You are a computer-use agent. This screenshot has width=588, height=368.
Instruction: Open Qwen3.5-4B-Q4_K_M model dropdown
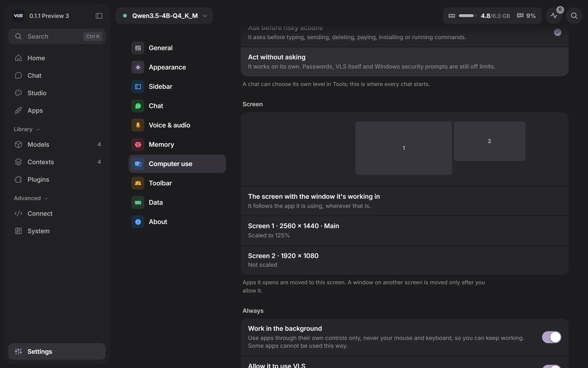click(164, 16)
